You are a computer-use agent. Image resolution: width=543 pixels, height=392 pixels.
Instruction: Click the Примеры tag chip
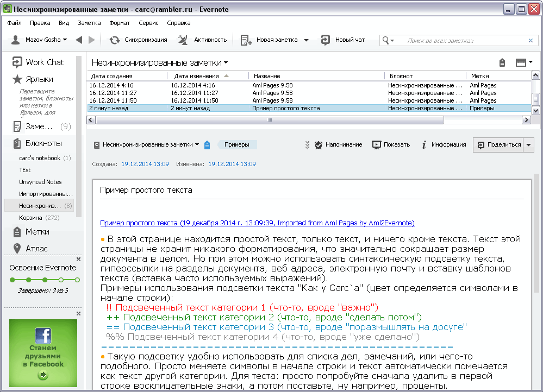point(237,144)
